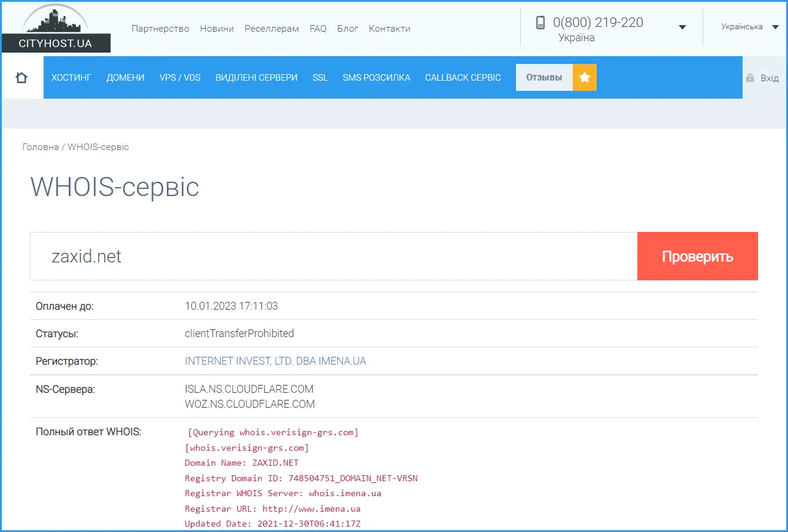Click the Оплачен до: label

pyautogui.click(x=65, y=306)
